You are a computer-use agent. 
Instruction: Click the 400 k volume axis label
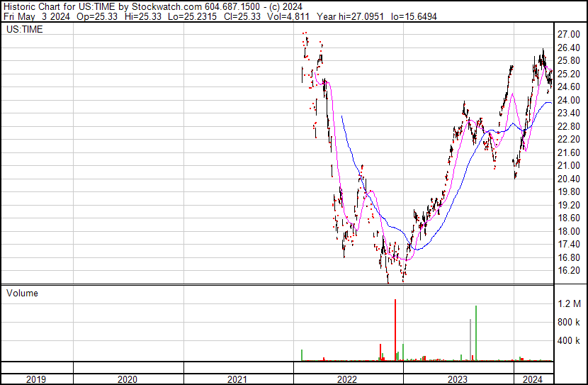(570, 340)
